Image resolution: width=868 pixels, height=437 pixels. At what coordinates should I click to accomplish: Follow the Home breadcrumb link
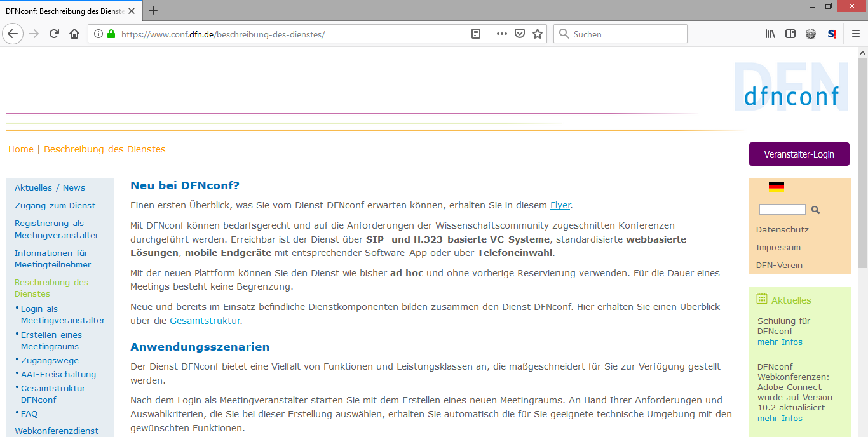click(x=21, y=149)
